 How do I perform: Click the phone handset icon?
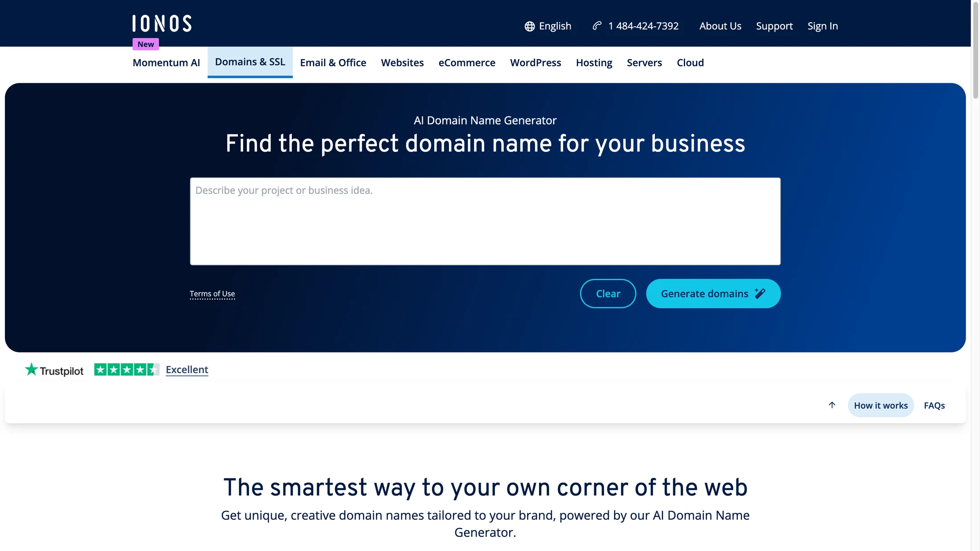(x=597, y=26)
